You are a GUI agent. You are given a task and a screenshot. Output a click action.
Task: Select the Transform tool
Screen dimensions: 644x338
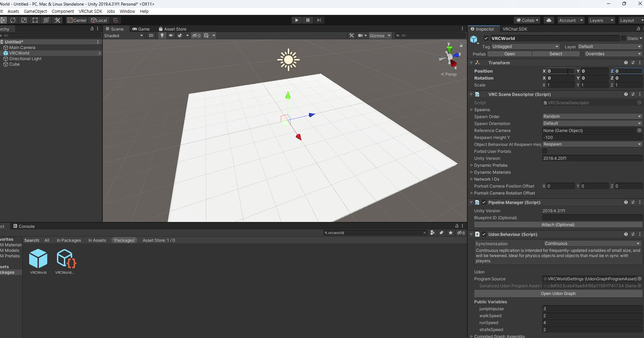point(46,20)
